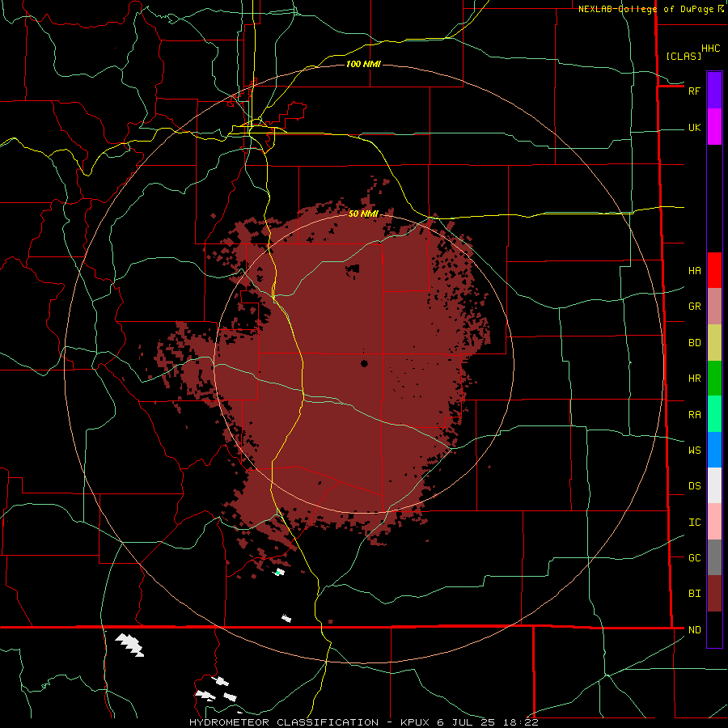Click the BD legend label
The image size is (728, 728).
pyautogui.click(x=694, y=343)
